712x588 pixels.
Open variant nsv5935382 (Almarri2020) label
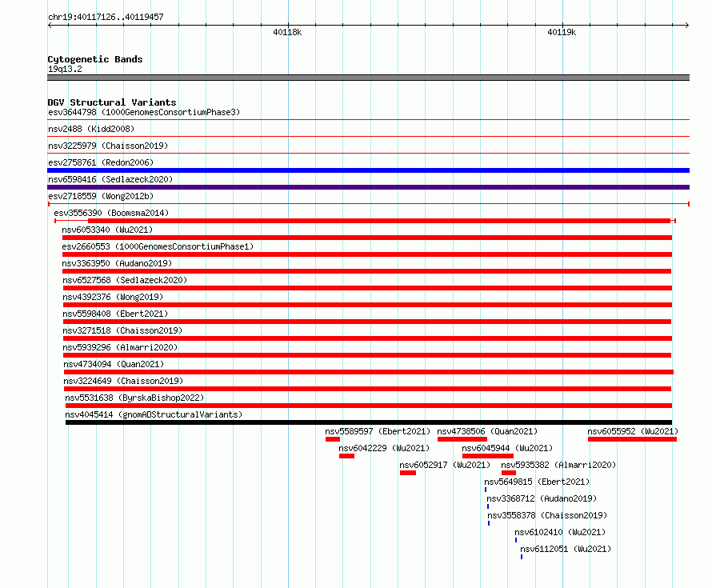coord(558,465)
